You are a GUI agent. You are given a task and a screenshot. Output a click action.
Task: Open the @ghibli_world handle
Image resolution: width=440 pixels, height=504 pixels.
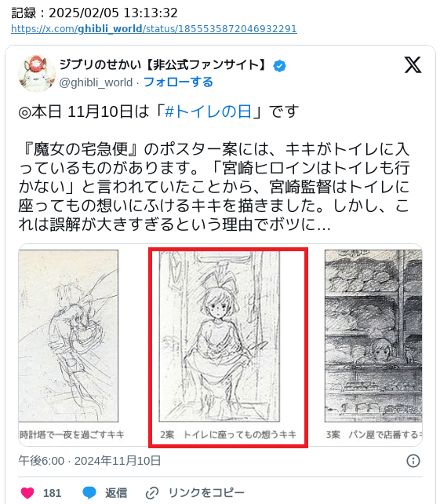[96, 82]
